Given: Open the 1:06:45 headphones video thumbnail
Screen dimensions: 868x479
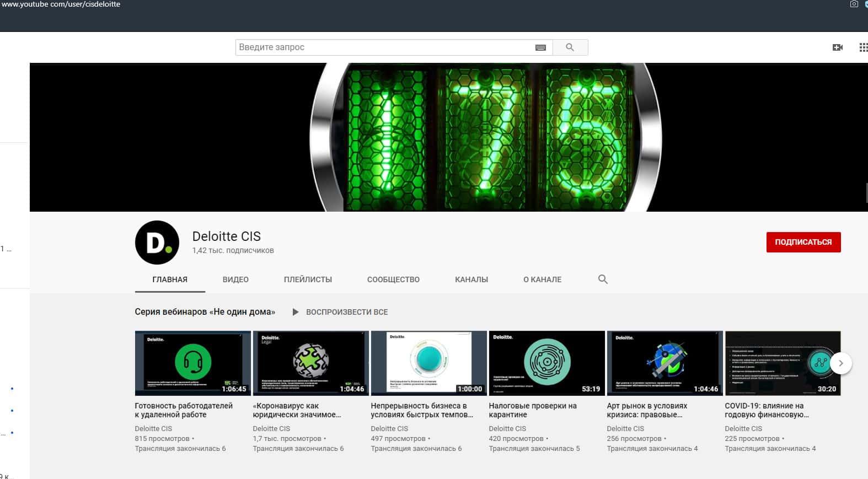Looking at the screenshot, I should (192, 363).
